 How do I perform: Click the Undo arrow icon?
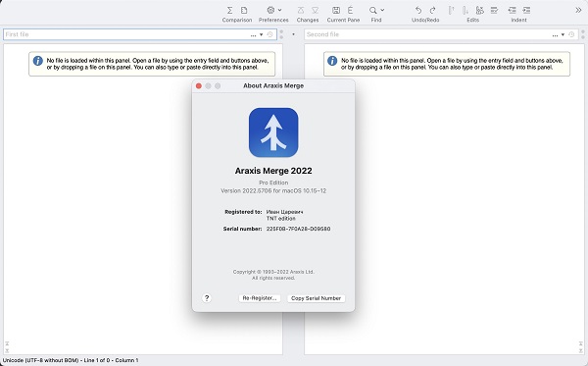[x=418, y=10]
